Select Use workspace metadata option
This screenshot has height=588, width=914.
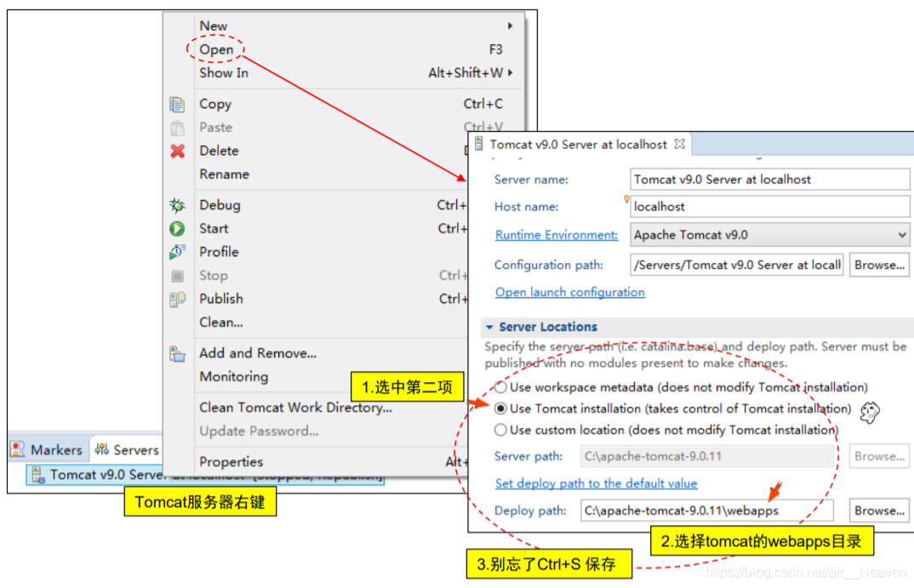coord(500,387)
